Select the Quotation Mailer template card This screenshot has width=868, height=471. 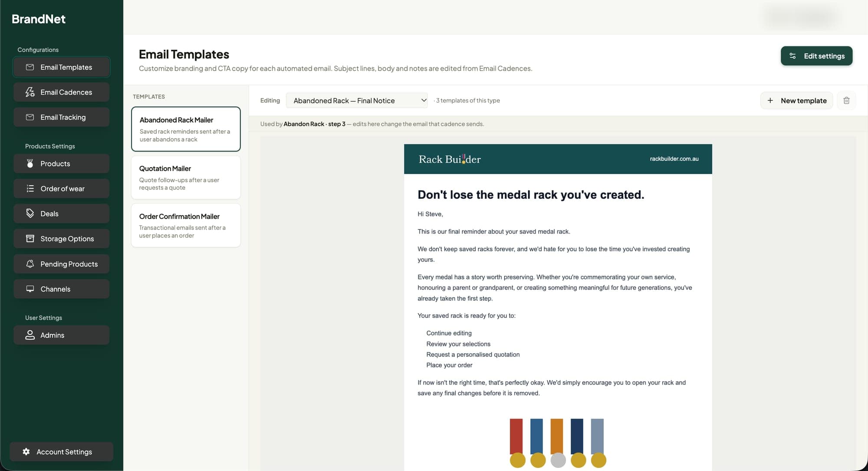186,178
